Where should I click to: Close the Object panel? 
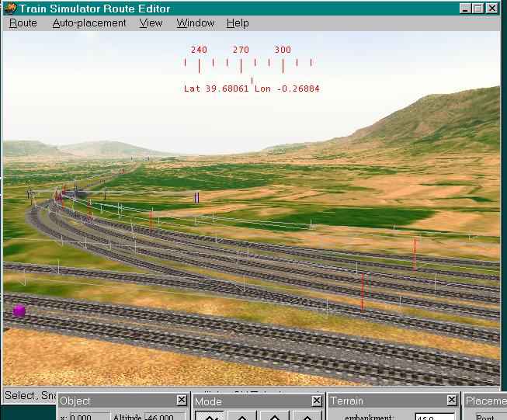181,401
